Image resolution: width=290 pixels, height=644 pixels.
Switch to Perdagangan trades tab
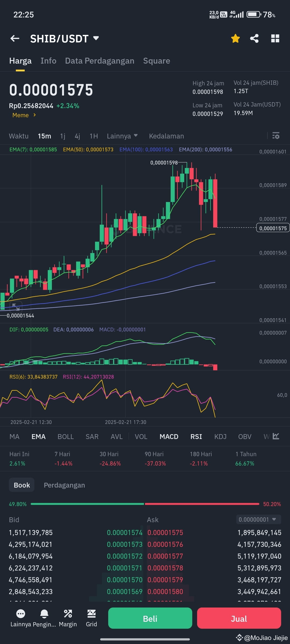(x=64, y=485)
